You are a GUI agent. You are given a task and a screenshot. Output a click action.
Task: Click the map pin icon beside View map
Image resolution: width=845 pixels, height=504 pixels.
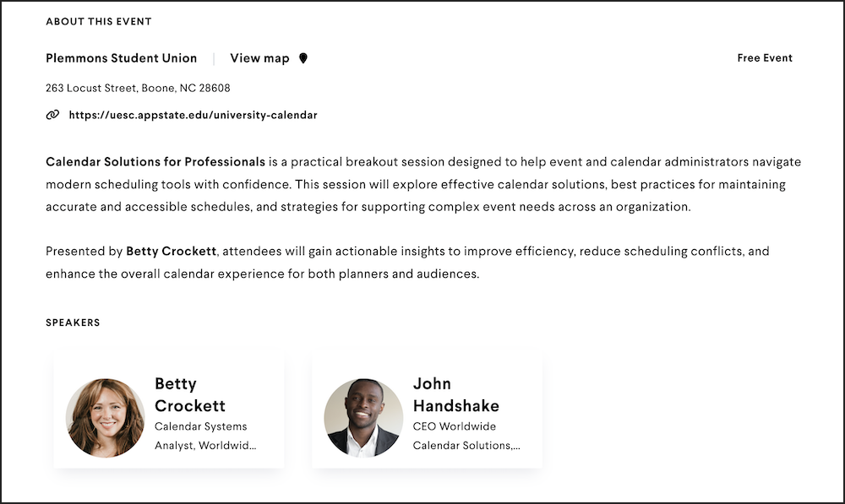click(x=302, y=57)
